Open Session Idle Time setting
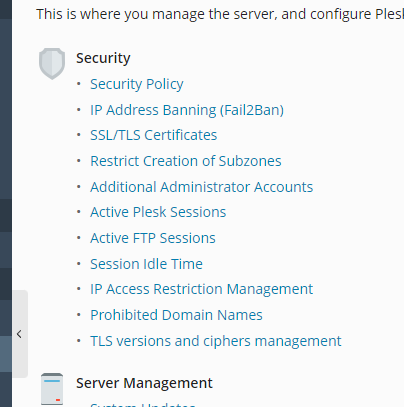Image resolution: width=404 pixels, height=407 pixels. [146, 264]
